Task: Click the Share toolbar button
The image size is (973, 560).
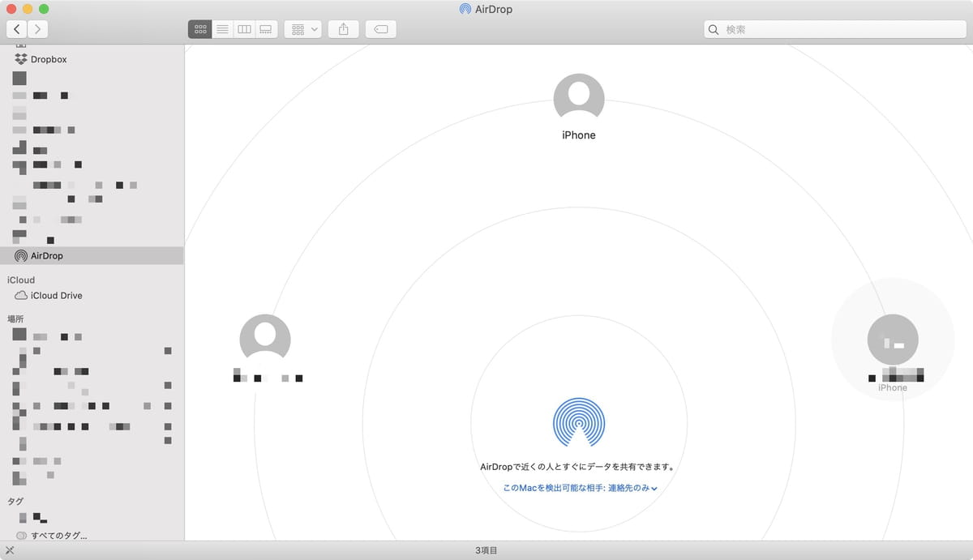Action: click(x=343, y=29)
